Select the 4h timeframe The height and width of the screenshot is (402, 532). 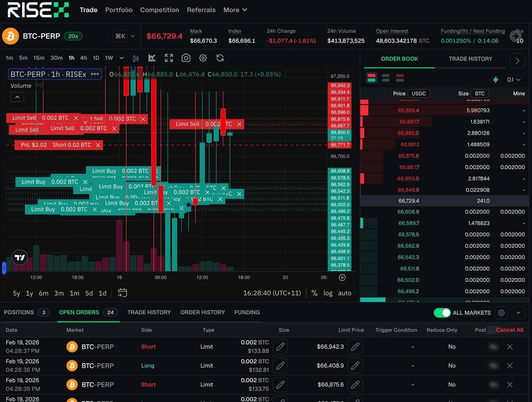(84, 58)
